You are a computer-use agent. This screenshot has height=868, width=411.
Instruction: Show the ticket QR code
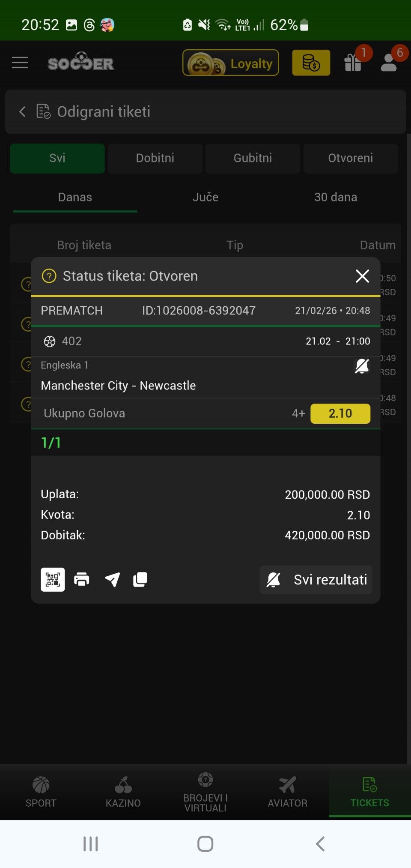(53, 580)
